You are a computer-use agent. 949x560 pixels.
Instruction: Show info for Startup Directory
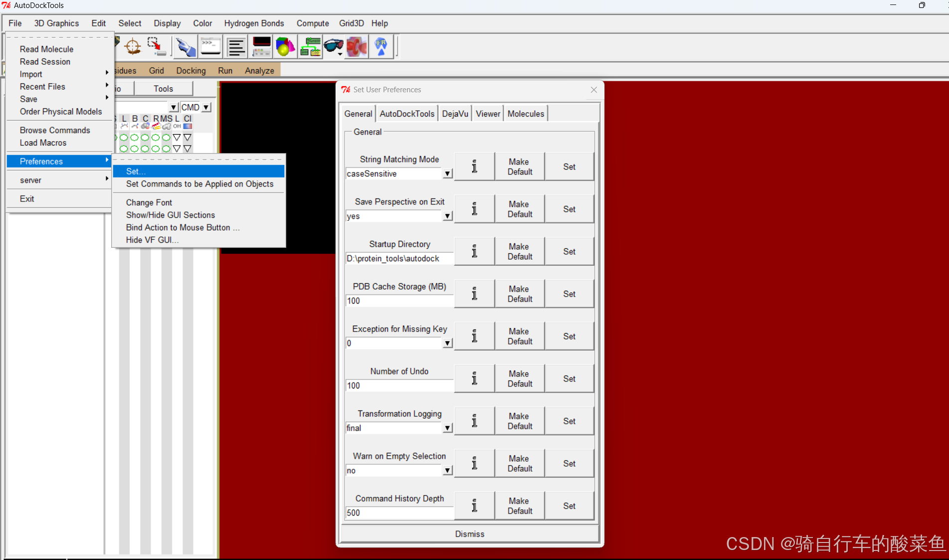pyautogui.click(x=474, y=251)
